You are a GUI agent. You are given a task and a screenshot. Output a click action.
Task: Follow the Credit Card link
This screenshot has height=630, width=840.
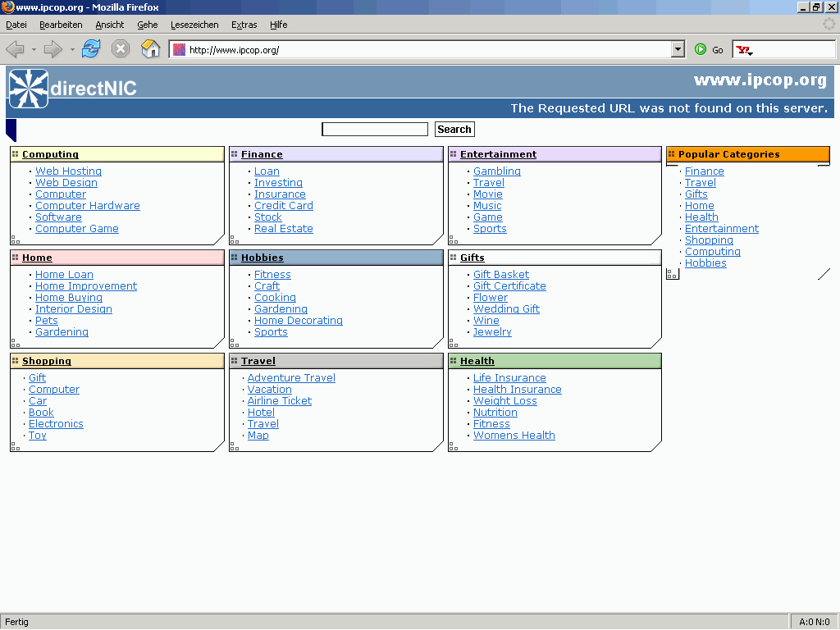pyautogui.click(x=283, y=206)
